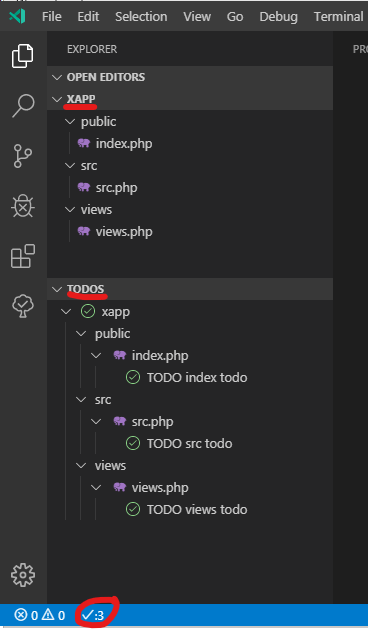This screenshot has width=368, height=629.
Task: Click the errors and warnings status indicator
Action: [39, 615]
